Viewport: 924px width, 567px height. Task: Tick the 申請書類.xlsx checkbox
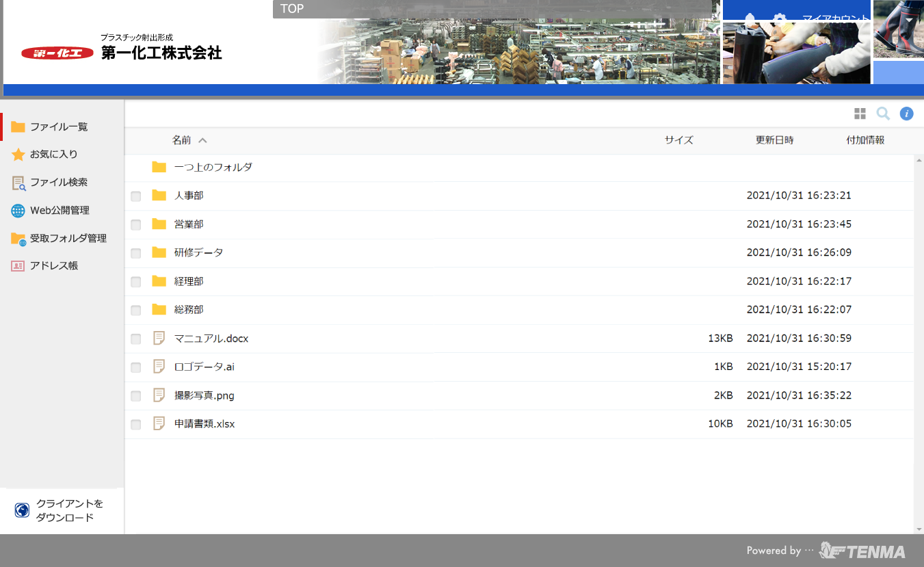(x=136, y=425)
